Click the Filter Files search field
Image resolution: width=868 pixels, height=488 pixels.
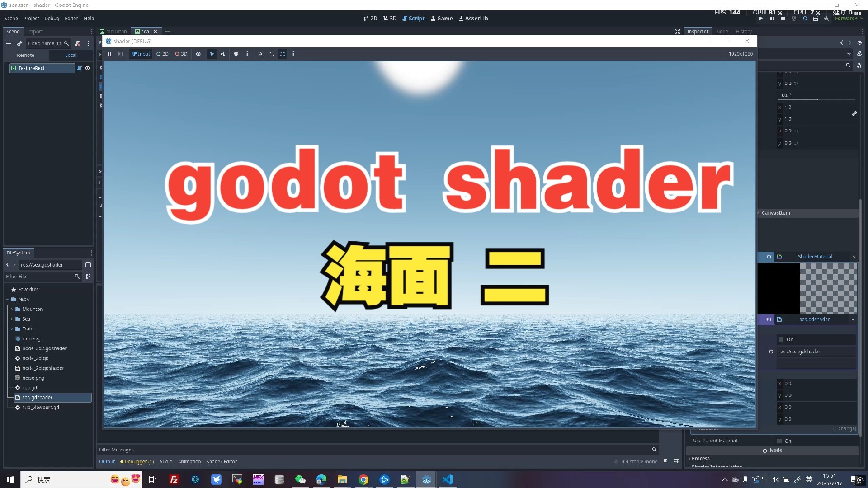click(x=43, y=277)
